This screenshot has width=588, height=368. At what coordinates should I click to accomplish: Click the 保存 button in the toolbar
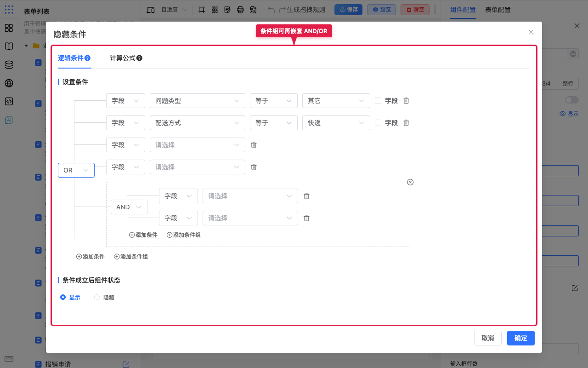click(348, 10)
